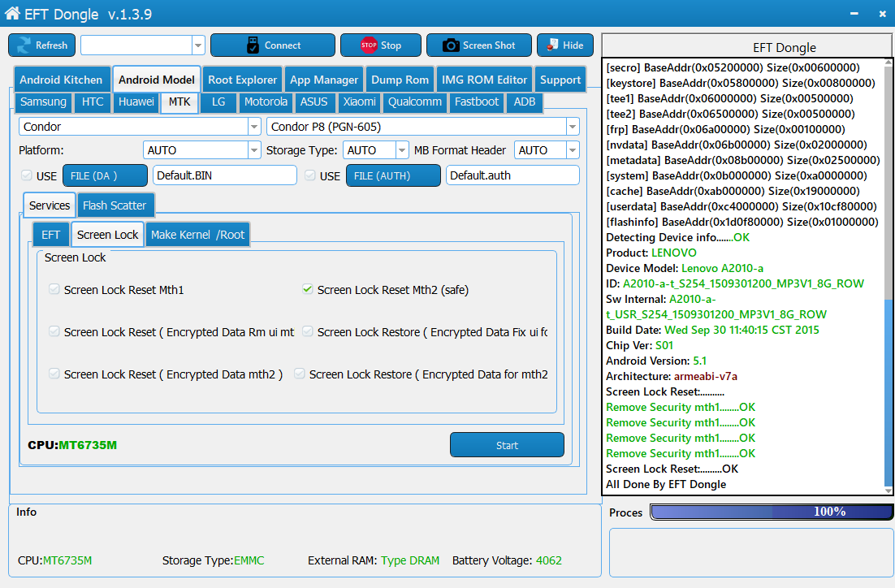
Task: Select the Xiaomi brand tab
Action: tap(360, 102)
